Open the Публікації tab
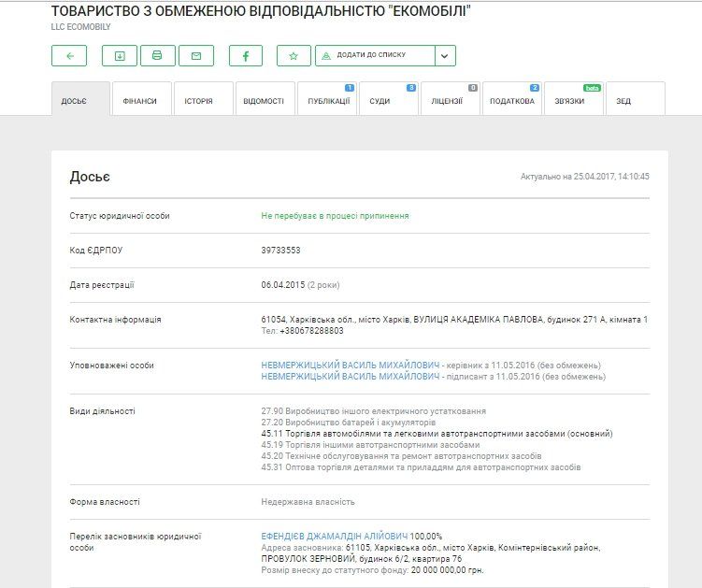This screenshot has height=588, width=702. (x=327, y=98)
